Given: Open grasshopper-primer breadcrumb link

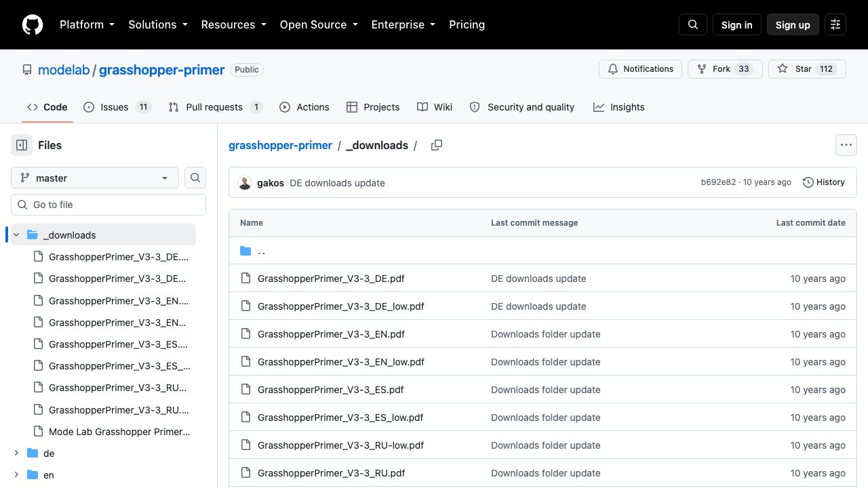Looking at the screenshot, I should [x=280, y=145].
